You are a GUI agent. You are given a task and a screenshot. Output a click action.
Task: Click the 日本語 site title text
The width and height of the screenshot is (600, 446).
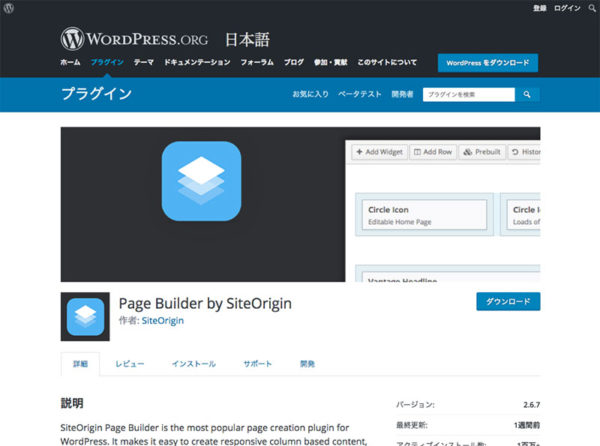(247, 40)
